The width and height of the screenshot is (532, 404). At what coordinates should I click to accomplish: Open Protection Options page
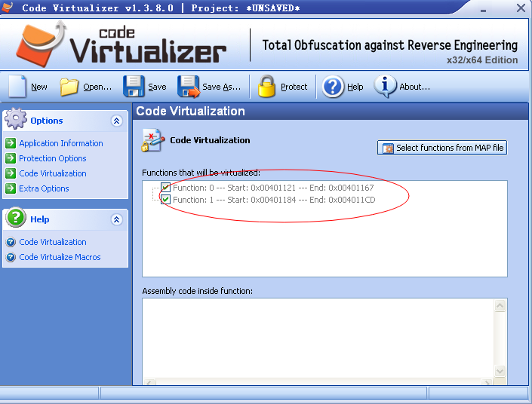coord(53,158)
